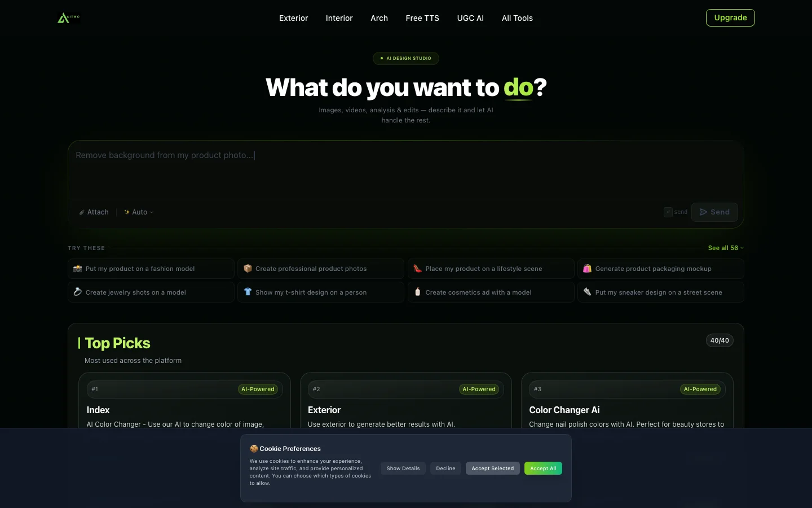This screenshot has height=508, width=812.
Task: Open the Auto mode dropdown
Action: pos(139,212)
